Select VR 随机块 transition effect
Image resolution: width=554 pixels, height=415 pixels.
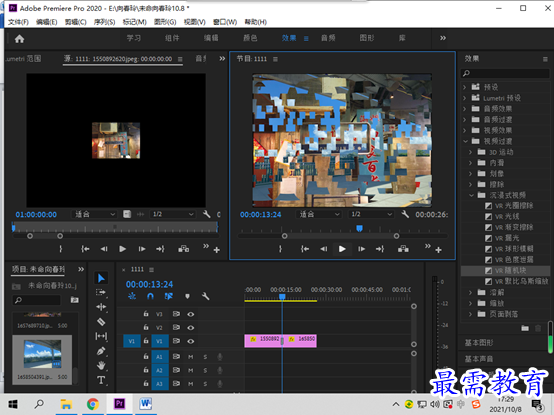pyautogui.click(x=505, y=271)
